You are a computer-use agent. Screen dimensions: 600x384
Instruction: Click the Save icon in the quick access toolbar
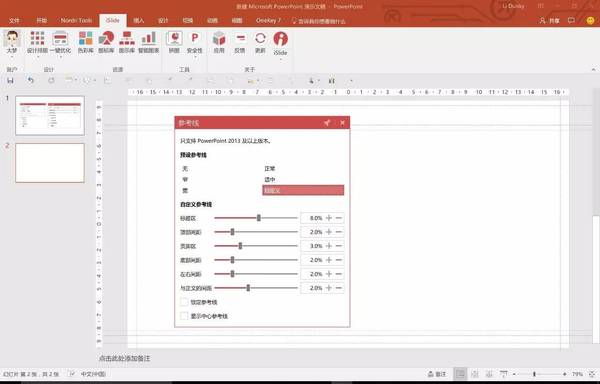click(10, 80)
